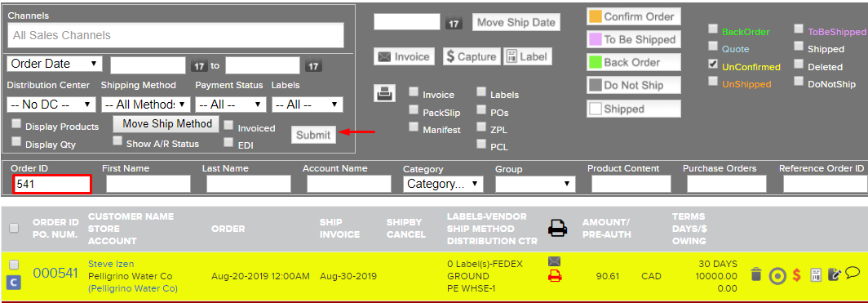Click the red dollar payment icon

pos(796,274)
